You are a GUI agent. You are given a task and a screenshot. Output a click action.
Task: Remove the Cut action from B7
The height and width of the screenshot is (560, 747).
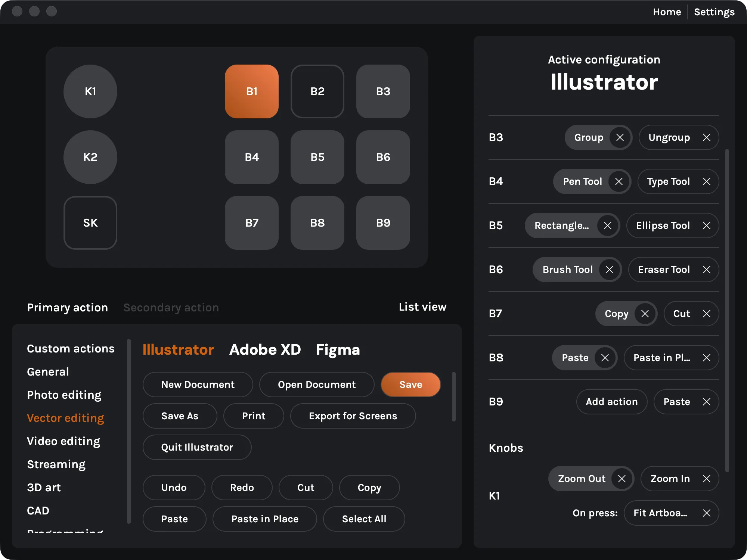706,314
